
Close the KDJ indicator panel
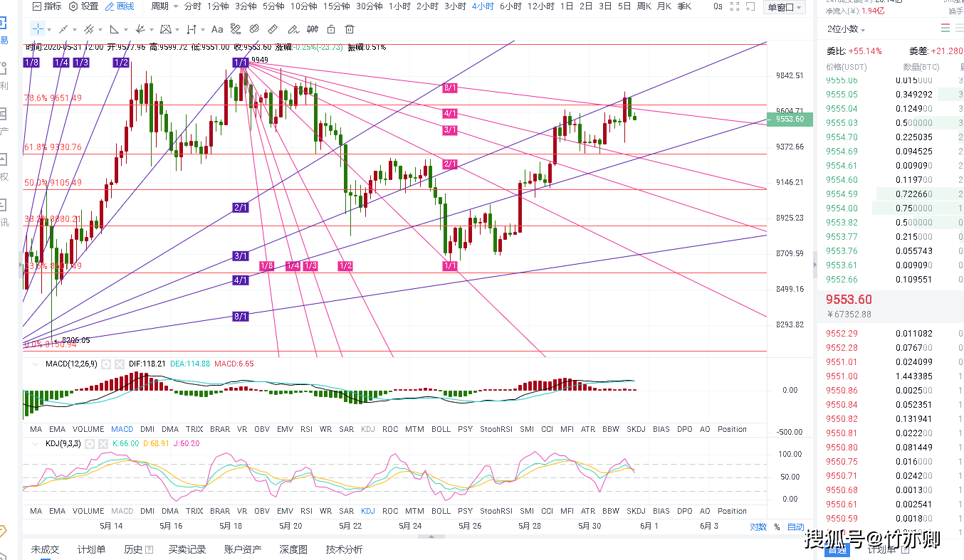coord(102,443)
